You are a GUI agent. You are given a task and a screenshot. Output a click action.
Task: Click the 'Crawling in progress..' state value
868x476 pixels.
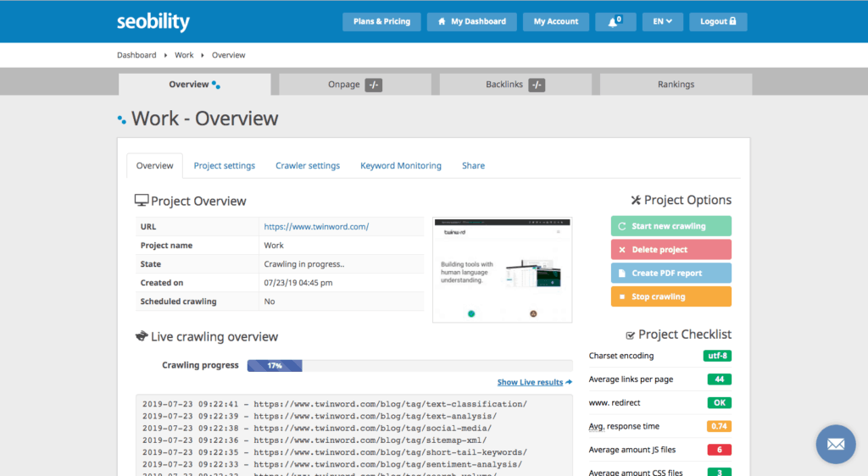pos(304,263)
